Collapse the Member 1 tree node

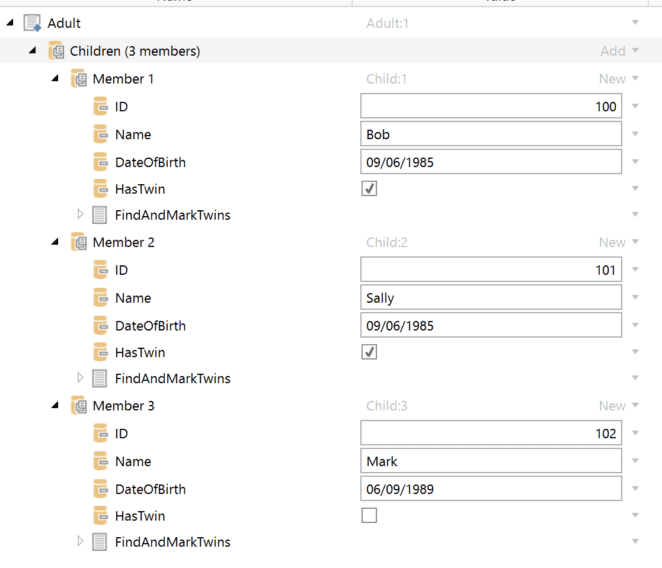56,79
